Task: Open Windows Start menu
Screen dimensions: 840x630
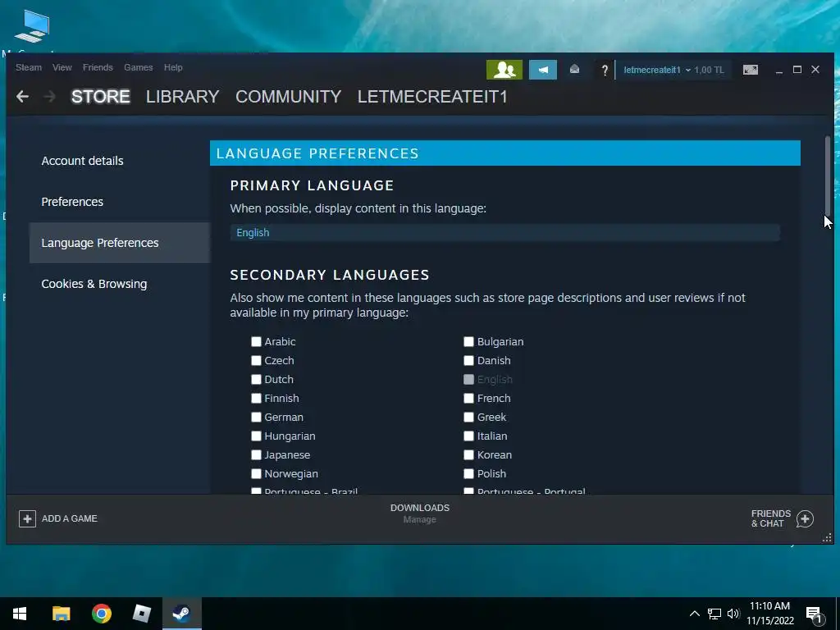Action: [x=20, y=614]
